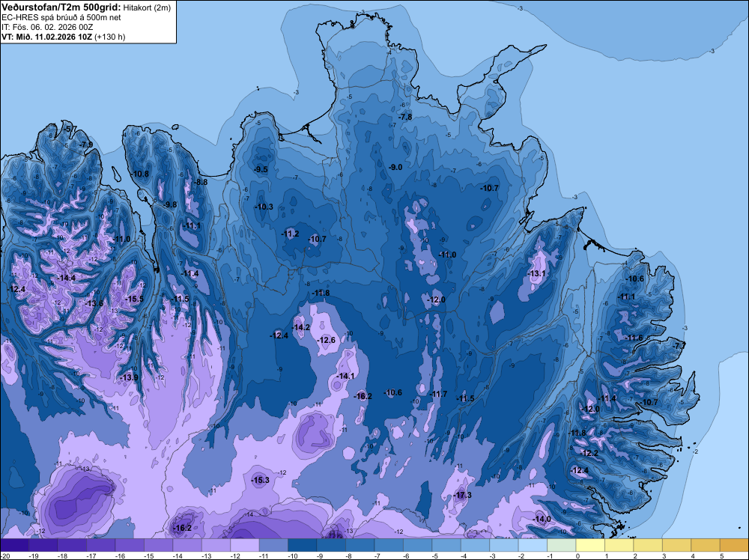Click the map title 'Veðurstofan/T2m 500grid'
This screenshot has width=749, height=560.
[61, 7]
